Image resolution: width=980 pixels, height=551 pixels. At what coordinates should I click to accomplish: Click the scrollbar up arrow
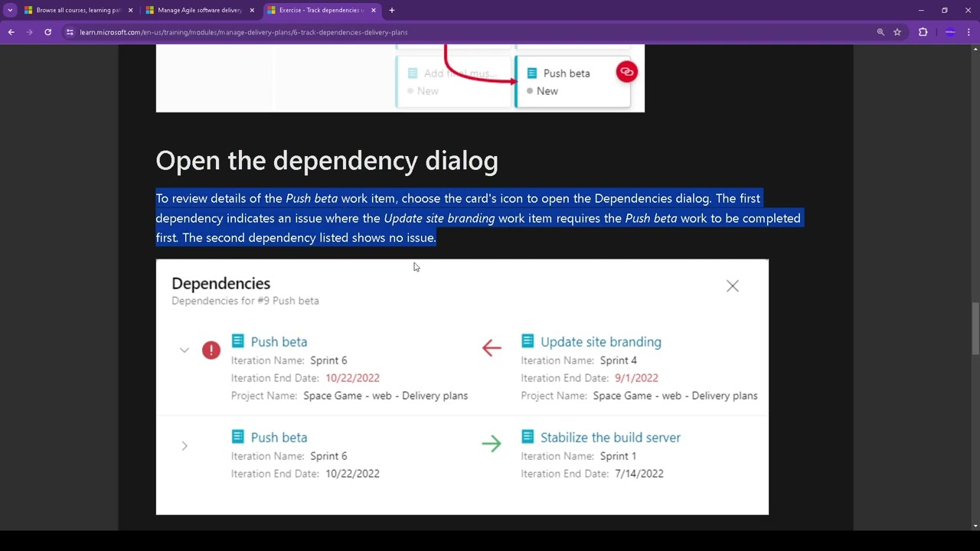(975, 49)
